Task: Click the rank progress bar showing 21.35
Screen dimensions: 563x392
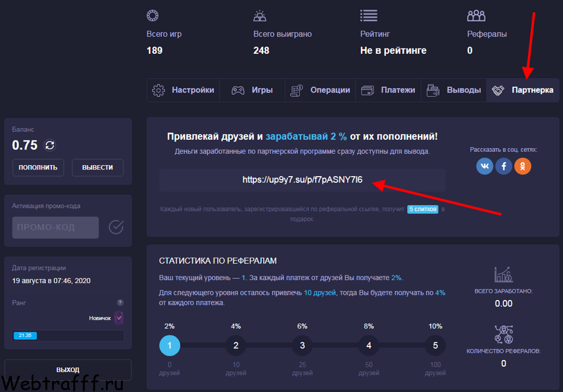Action: (x=68, y=336)
